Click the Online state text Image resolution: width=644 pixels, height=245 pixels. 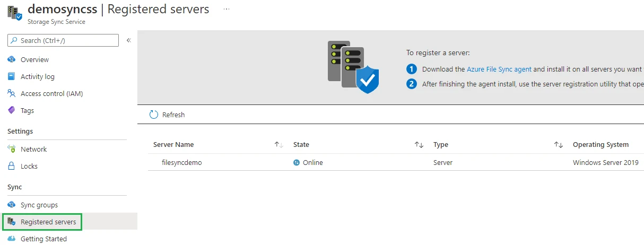point(313,163)
